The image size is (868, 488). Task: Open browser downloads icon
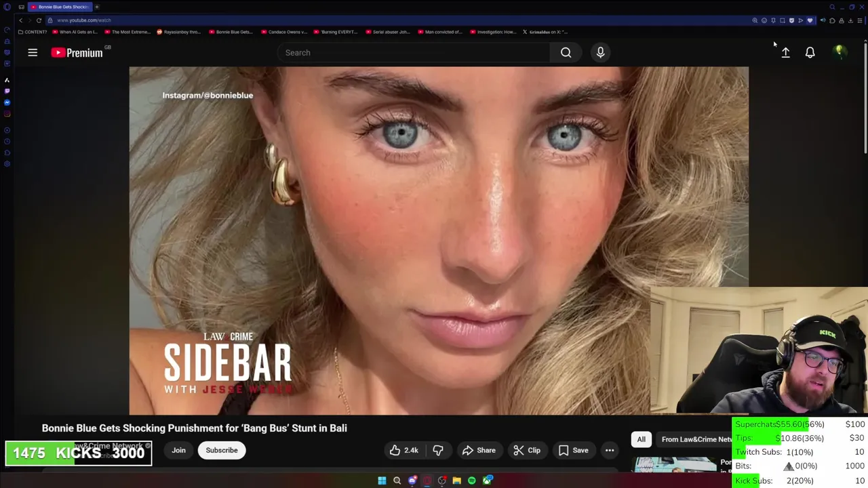[x=850, y=20]
